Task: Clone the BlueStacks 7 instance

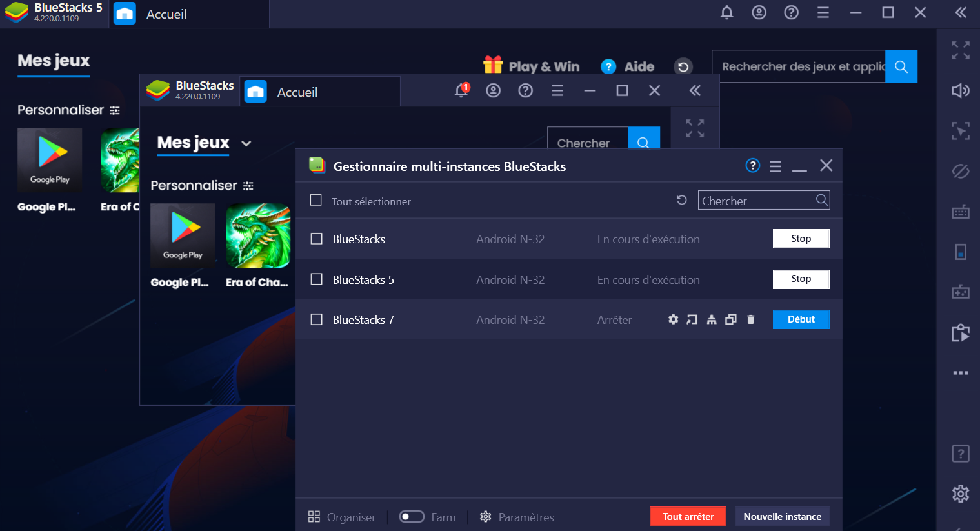Action: coord(731,319)
